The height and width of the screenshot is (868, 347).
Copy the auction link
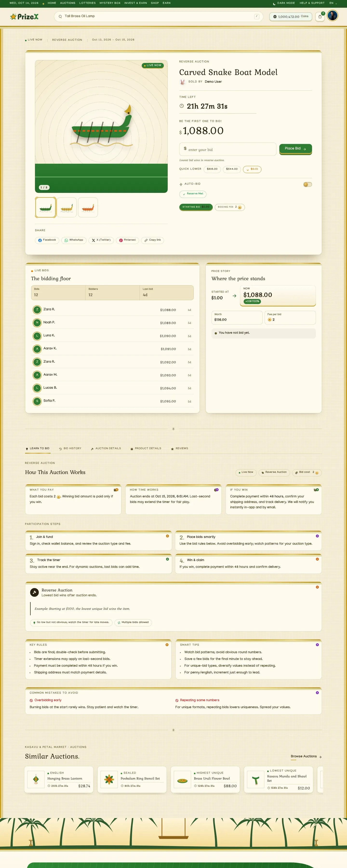point(153,240)
